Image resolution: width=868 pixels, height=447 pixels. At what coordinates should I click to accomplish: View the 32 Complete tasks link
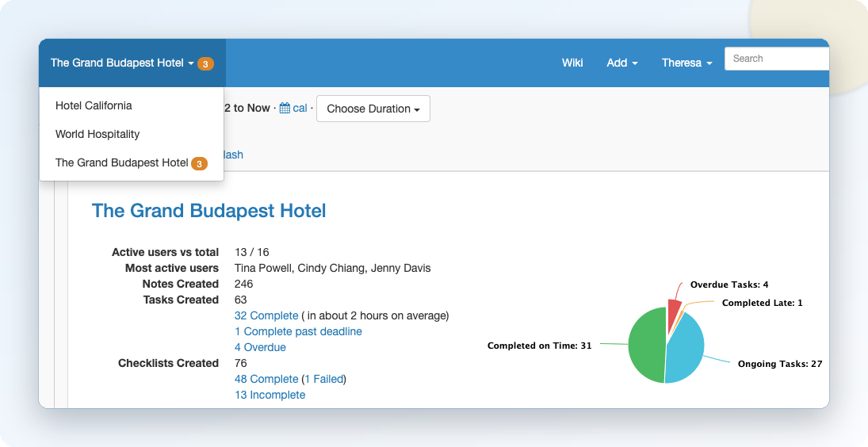[266, 316]
